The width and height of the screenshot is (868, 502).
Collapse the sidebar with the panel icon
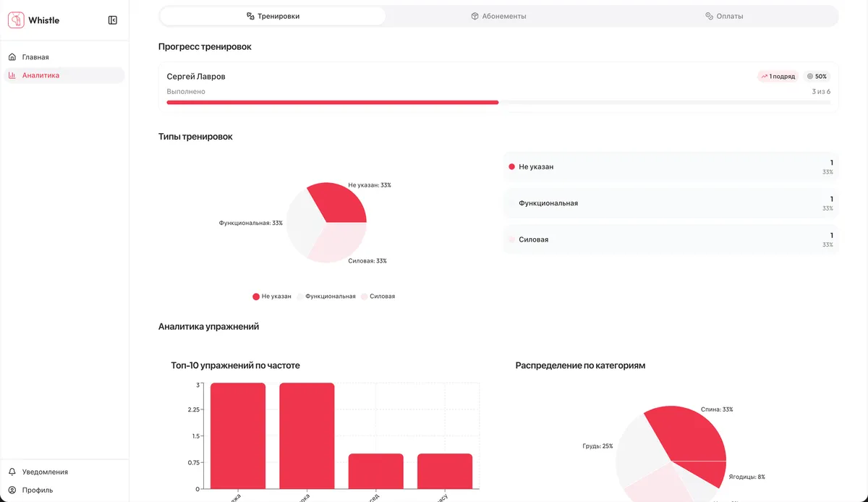113,20
